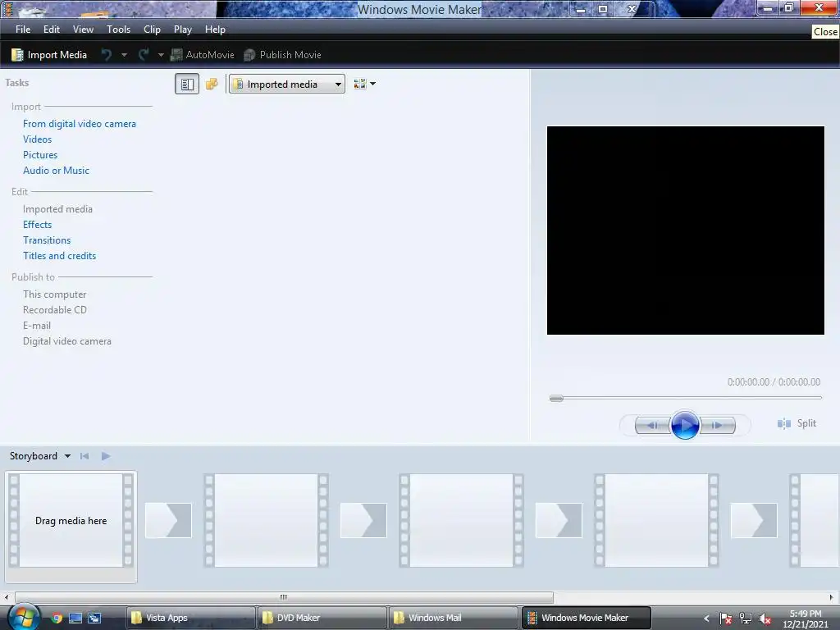Open the Effects link
The width and height of the screenshot is (840, 630).
point(38,225)
